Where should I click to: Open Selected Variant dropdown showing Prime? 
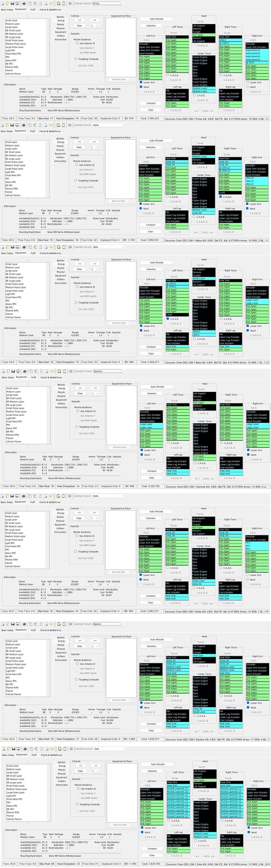(x=109, y=3)
